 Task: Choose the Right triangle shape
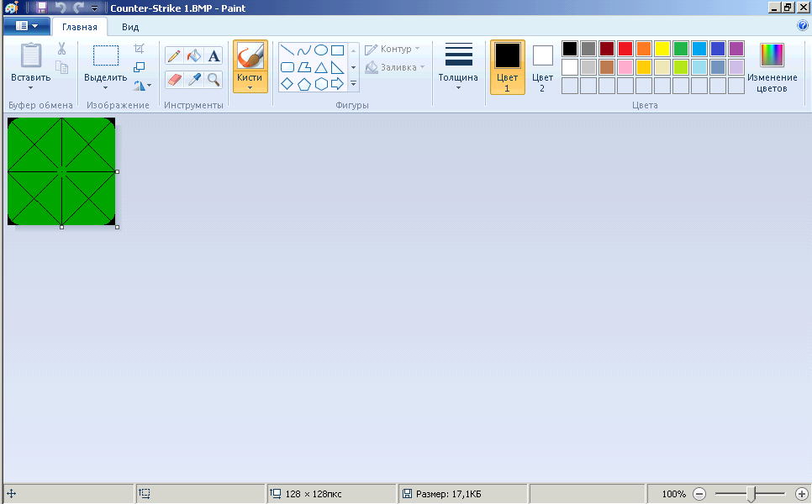click(338, 67)
